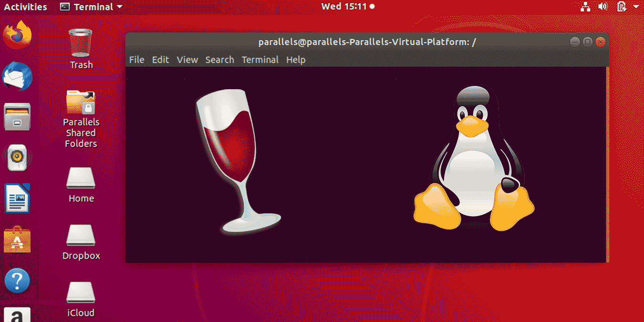Viewport: 644px width, 322px height.
Task: Launch the Amazon shortcut in dock
Action: (18, 315)
